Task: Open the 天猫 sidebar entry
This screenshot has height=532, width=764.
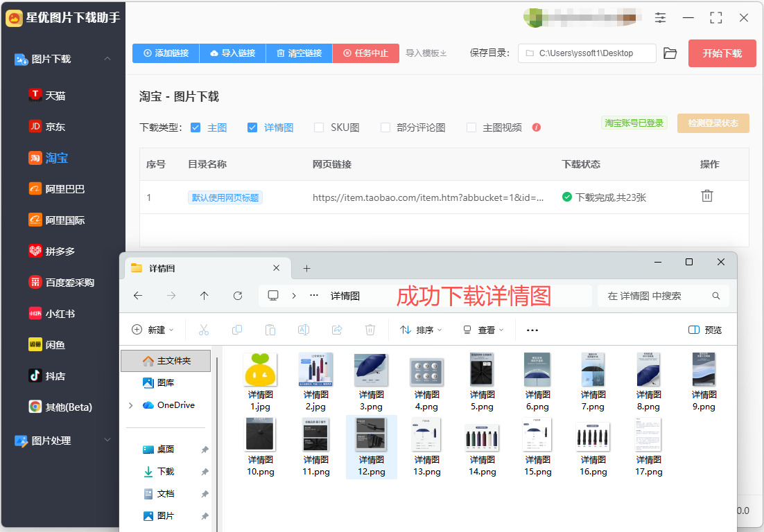Action: tap(46, 96)
